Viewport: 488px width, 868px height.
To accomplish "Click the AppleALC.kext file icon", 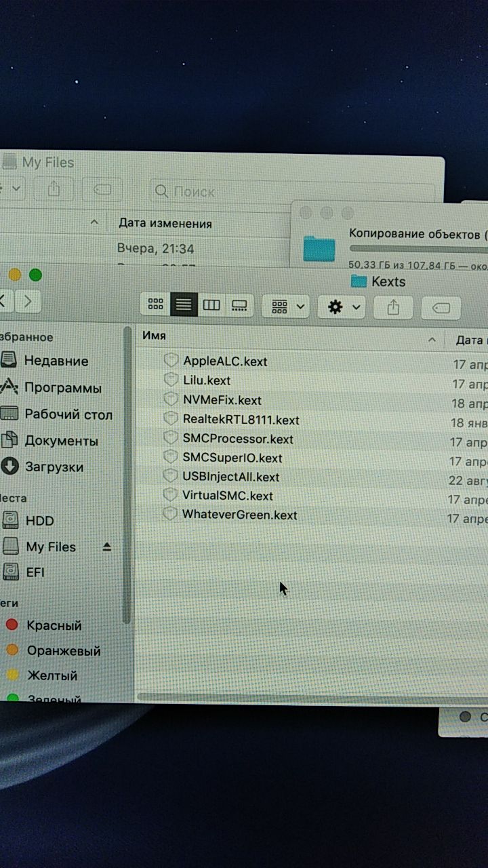I will [x=171, y=360].
